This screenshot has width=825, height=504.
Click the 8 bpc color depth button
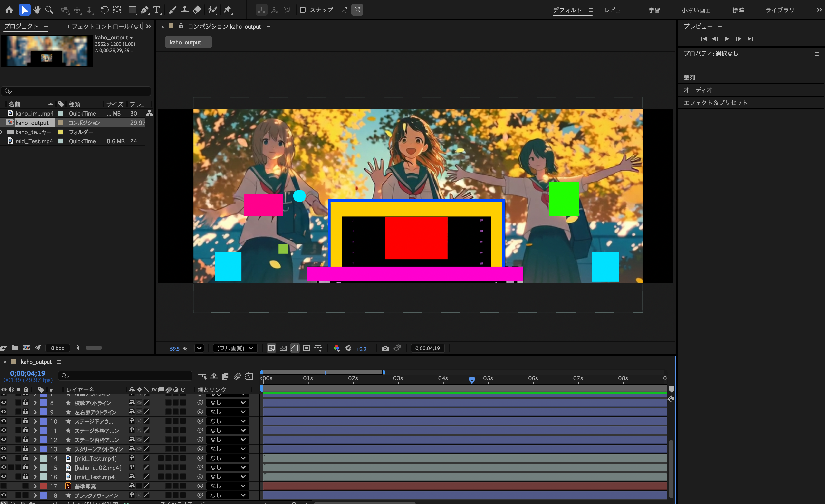coord(58,348)
